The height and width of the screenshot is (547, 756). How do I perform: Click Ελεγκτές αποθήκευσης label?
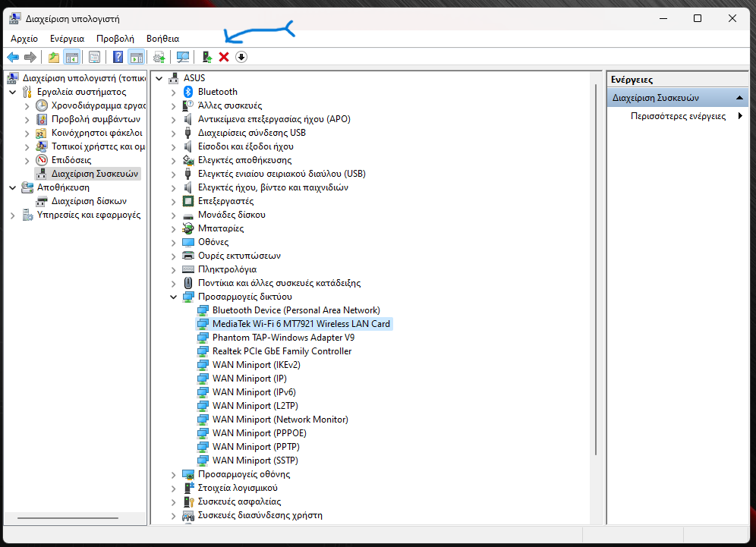244,160
